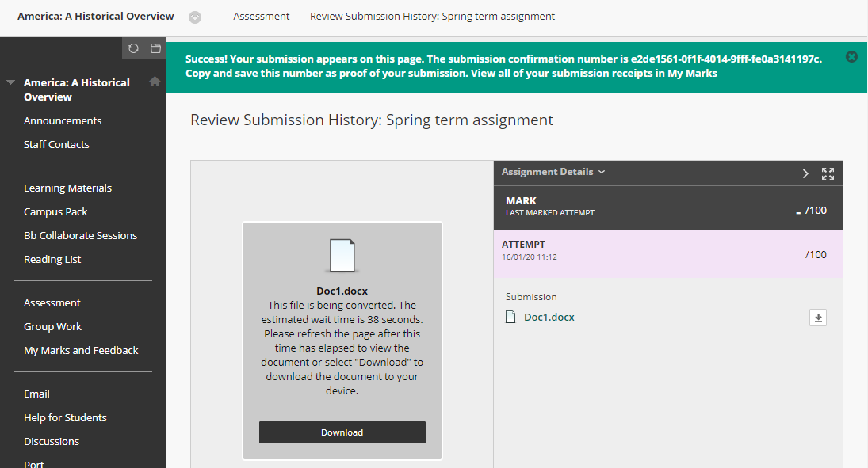Open My Marks and Feedback
Image resolution: width=868 pixels, height=468 pixels.
tap(81, 351)
